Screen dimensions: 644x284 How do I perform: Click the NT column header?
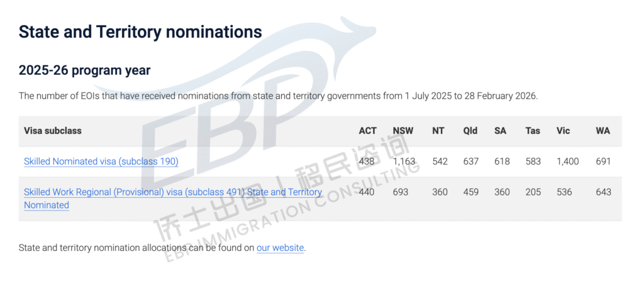click(x=438, y=131)
